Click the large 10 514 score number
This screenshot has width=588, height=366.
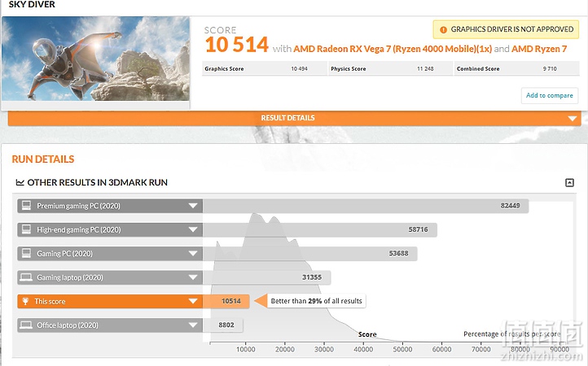[x=237, y=45]
